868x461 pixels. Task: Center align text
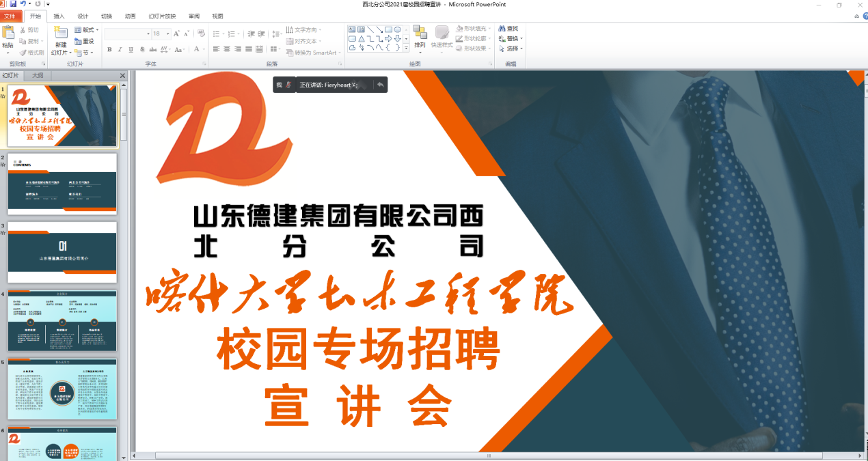coord(227,49)
